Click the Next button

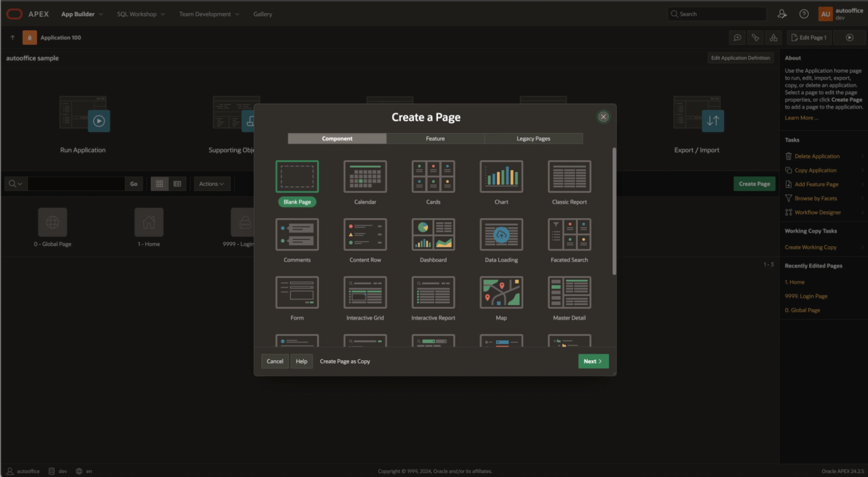click(x=593, y=361)
